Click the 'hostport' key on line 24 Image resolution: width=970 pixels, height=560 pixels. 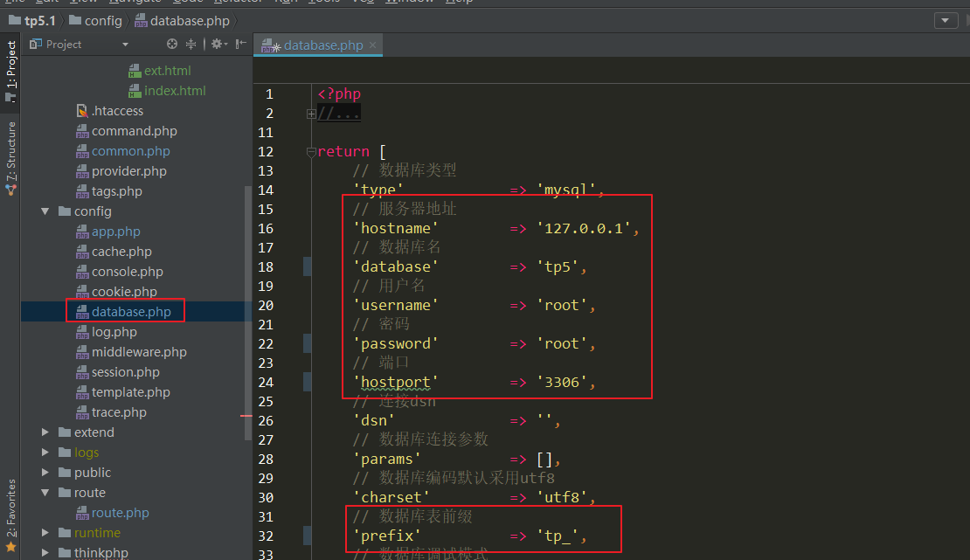395,382
